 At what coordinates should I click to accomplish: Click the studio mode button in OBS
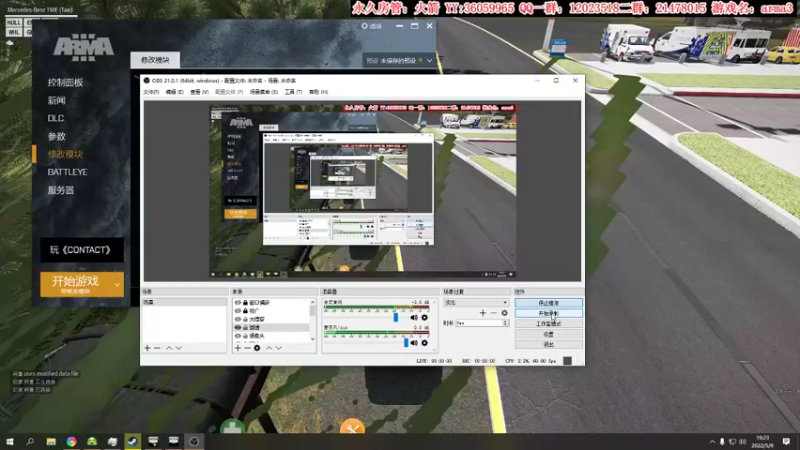548,324
